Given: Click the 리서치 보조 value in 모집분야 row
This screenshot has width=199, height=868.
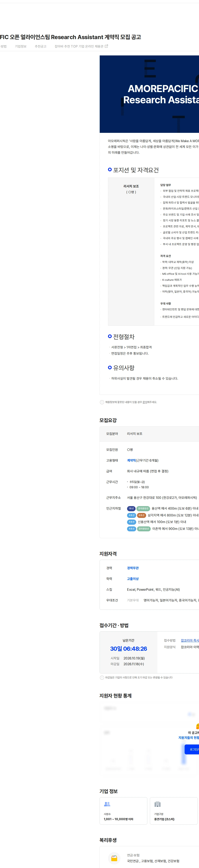Looking at the screenshot, I should tap(135, 434).
